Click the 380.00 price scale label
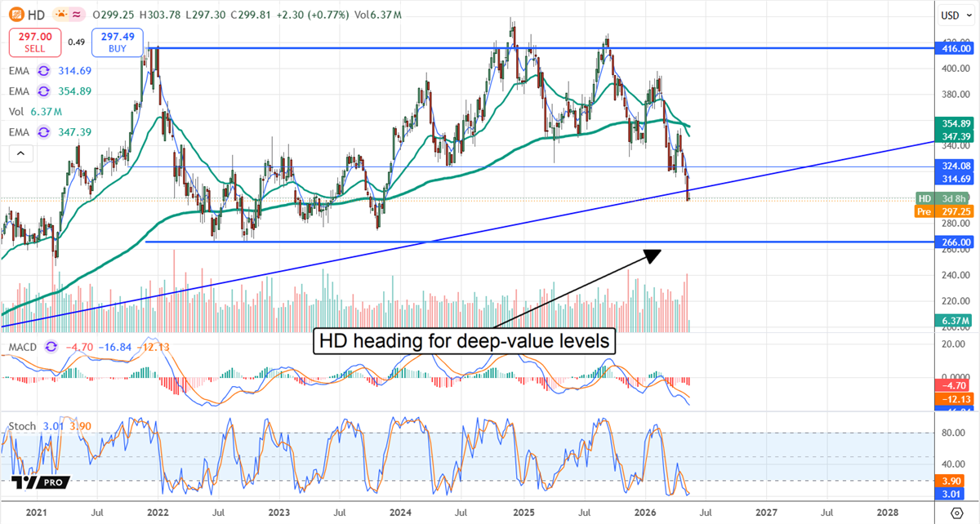 [954, 95]
